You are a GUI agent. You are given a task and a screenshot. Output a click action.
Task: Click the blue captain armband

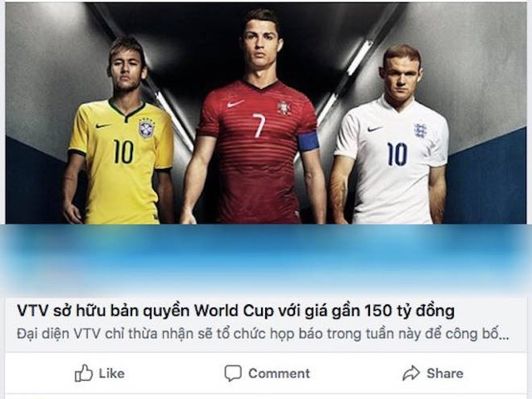coord(308,142)
